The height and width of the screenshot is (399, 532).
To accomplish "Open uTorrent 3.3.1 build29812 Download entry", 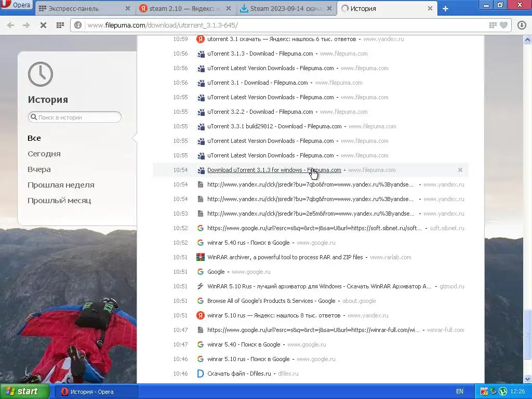I will (x=274, y=127).
